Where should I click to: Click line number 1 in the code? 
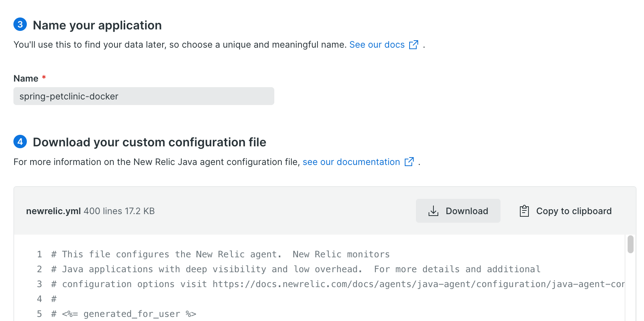point(40,254)
